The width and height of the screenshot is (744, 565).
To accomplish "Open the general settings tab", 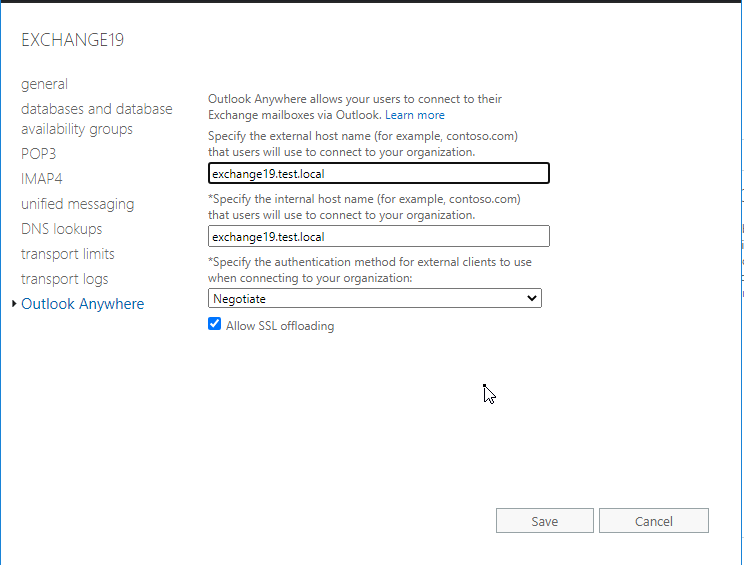I will tap(44, 84).
